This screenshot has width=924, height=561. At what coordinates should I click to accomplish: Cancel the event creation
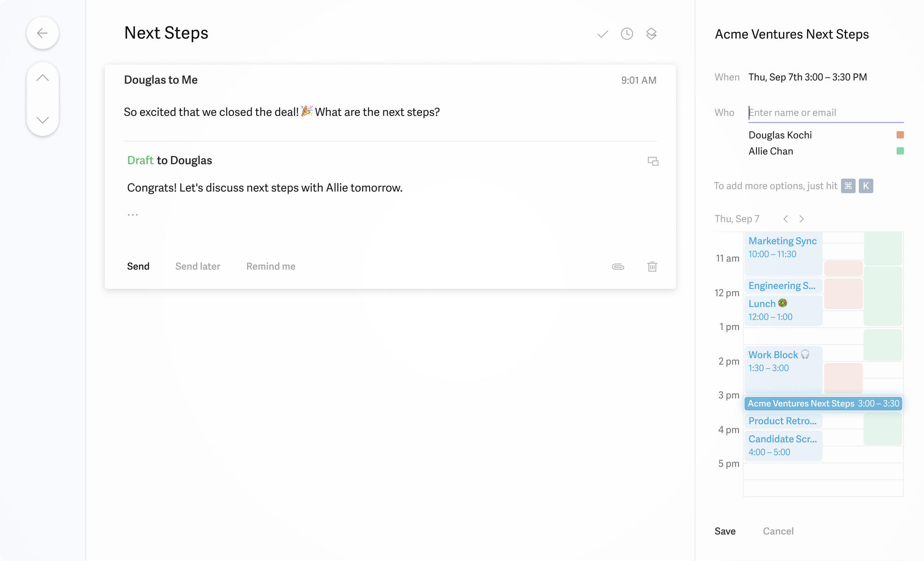778,531
